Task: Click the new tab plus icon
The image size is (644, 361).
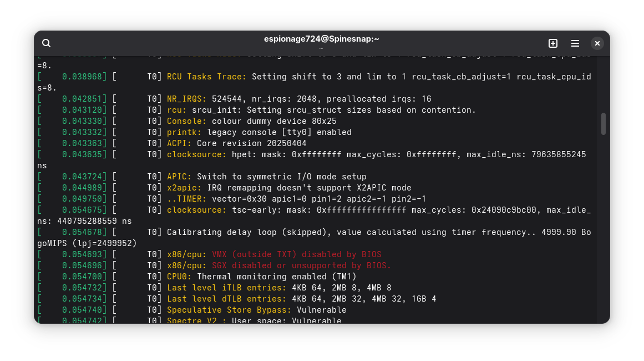Action: coord(552,43)
